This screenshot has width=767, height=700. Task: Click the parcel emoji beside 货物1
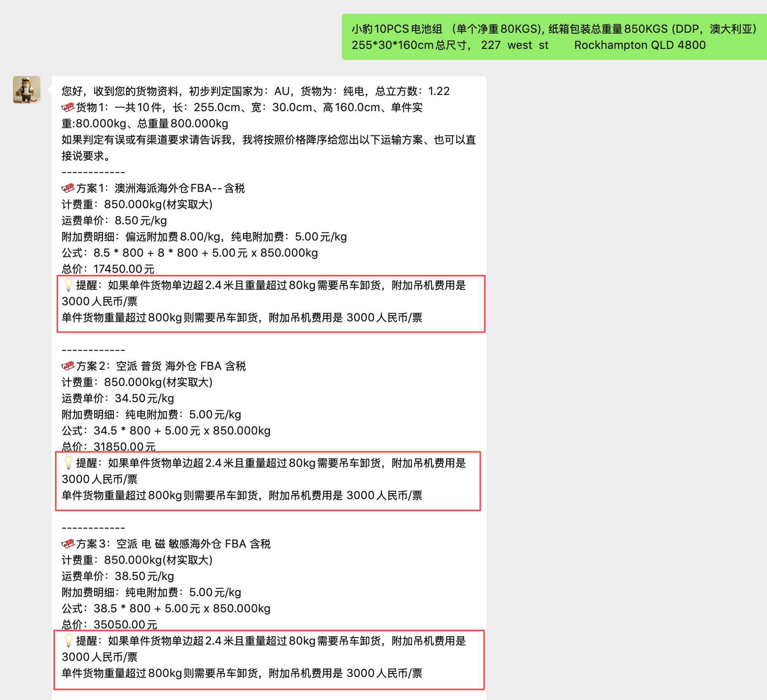(68, 108)
